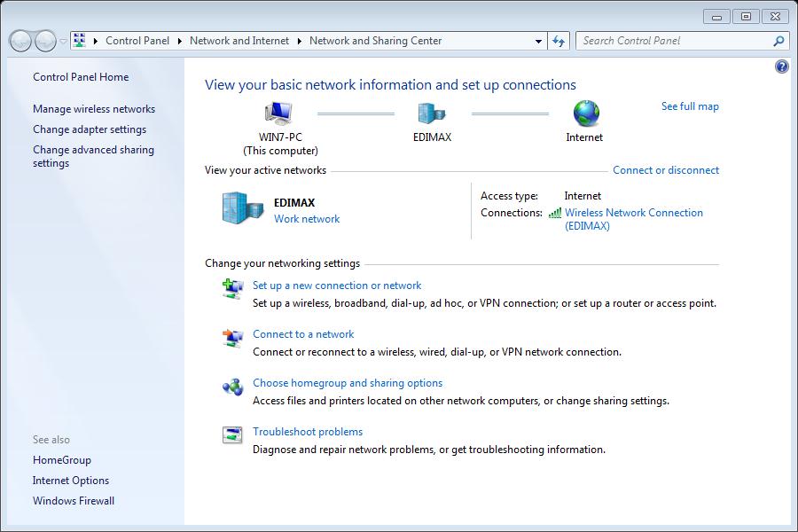The height and width of the screenshot is (532, 798).
Task: Click the WIN7-PC (This computer) label
Action: pyautogui.click(x=280, y=144)
